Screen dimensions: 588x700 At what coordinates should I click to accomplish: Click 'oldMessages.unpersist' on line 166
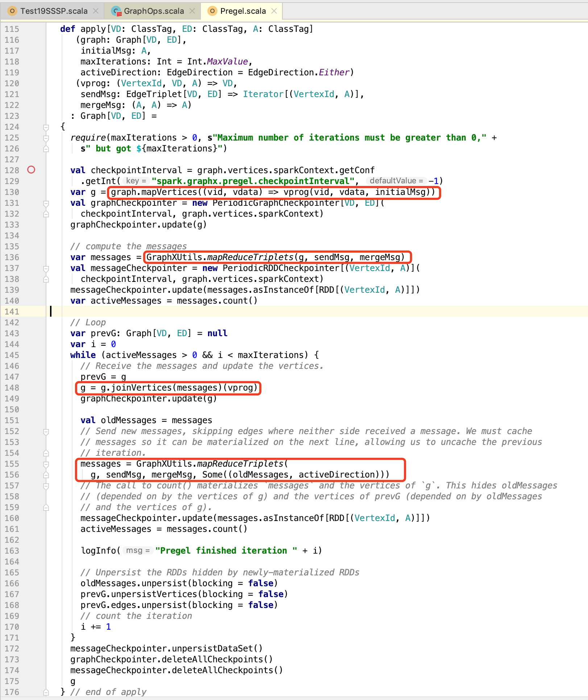[134, 583]
